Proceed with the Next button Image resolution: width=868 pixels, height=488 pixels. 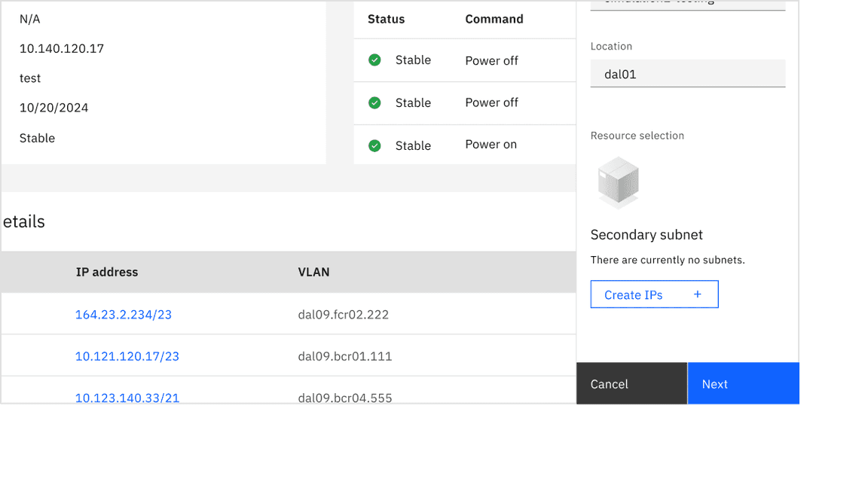point(743,384)
